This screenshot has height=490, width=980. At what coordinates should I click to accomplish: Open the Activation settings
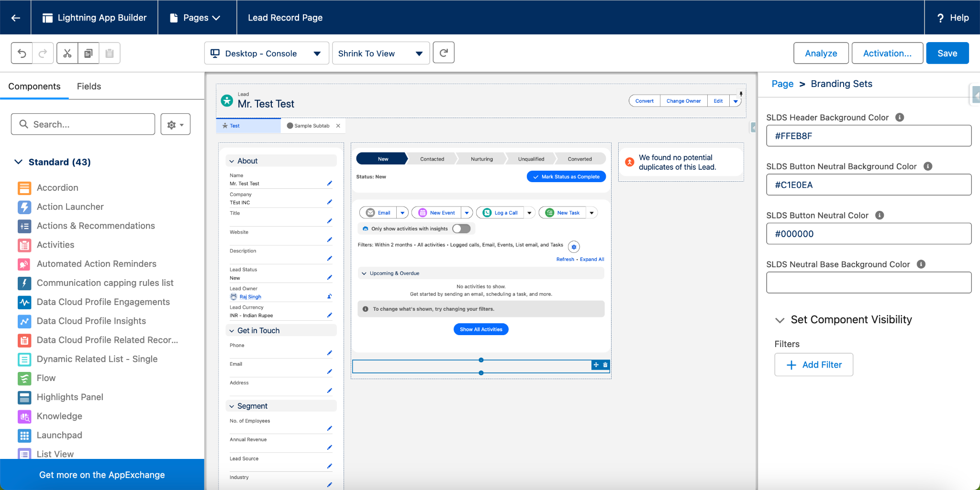pos(887,53)
